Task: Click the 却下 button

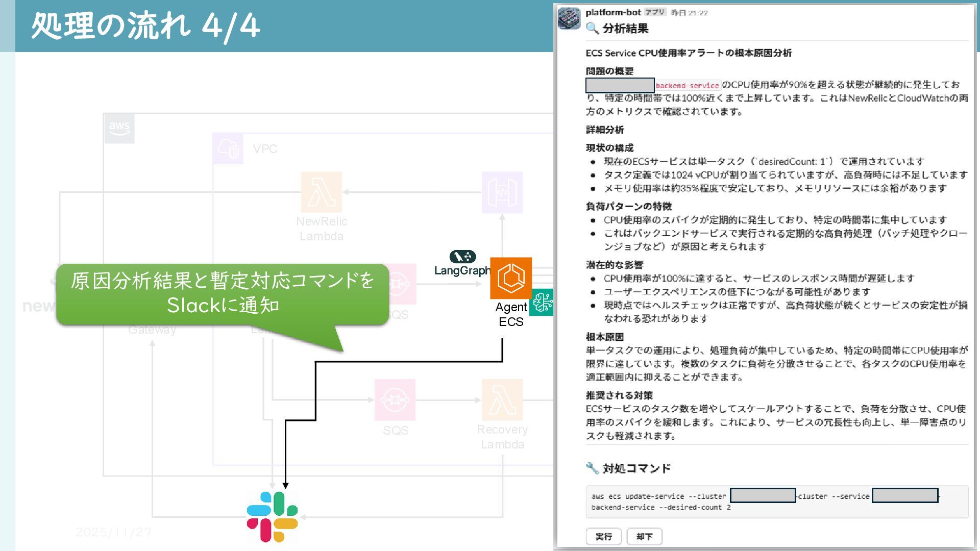Action: pyautogui.click(x=644, y=536)
